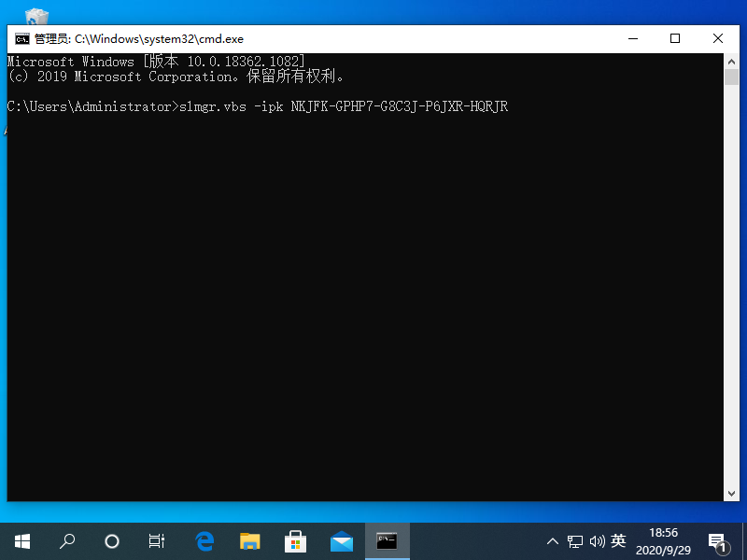Image resolution: width=747 pixels, height=560 pixels.
Task: Open Task View
Action: [x=156, y=541]
